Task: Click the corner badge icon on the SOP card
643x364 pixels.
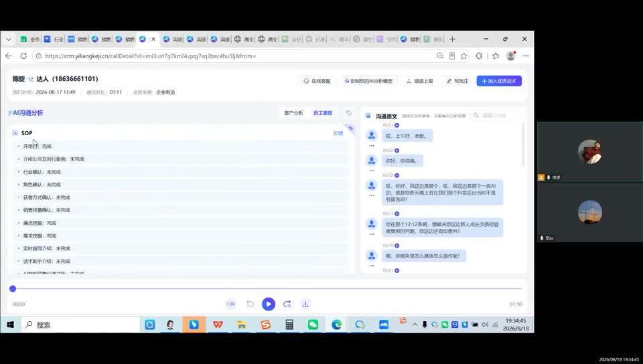Action: (x=350, y=128)
